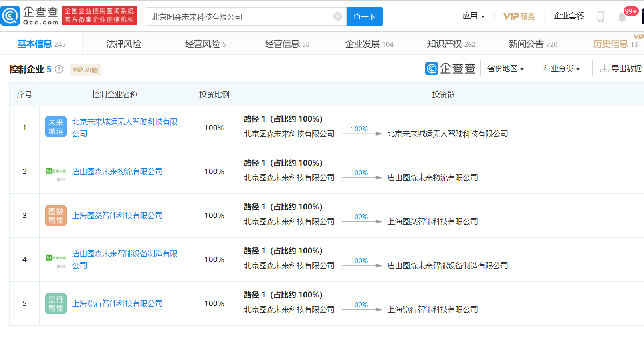Click the 企查查 watermark logo near filters

point(450,68)
